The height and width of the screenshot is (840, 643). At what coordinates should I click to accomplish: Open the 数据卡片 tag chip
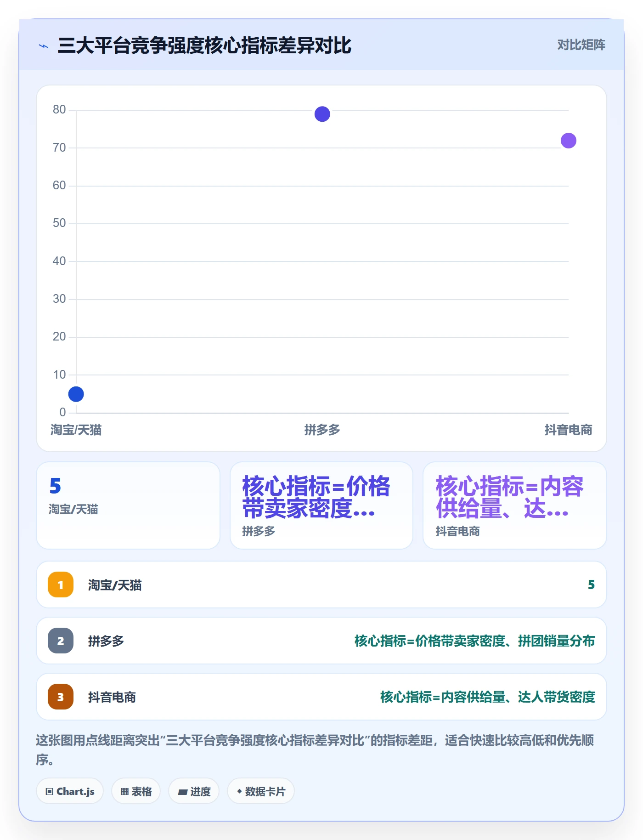tap(261, 791)
